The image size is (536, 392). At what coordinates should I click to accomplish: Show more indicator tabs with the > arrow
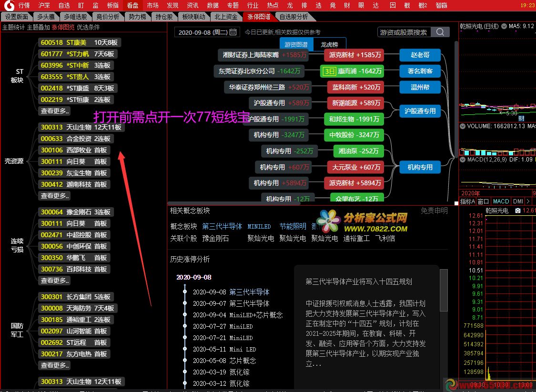[528, 201]
